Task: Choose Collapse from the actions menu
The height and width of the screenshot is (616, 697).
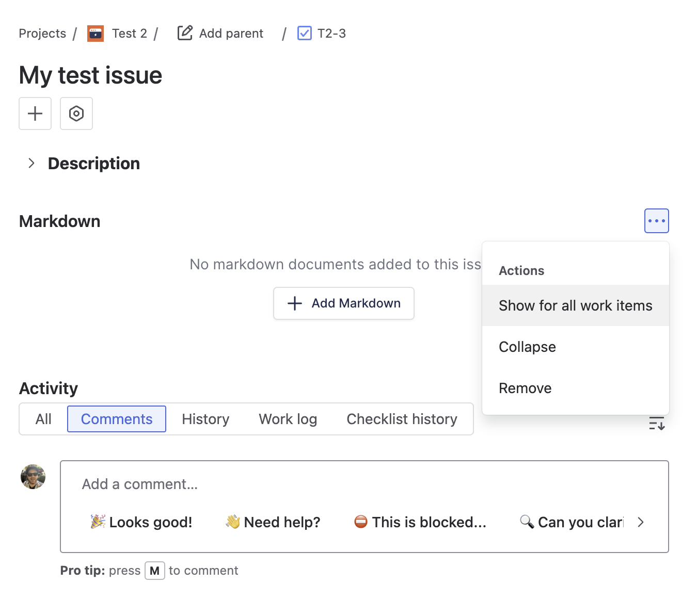Action: tap(527, 347)
